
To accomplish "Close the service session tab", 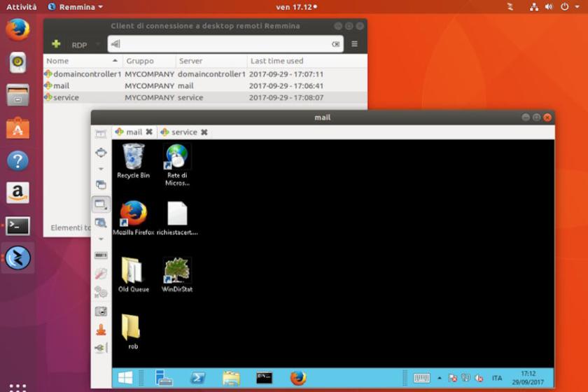I will [204, 132].
